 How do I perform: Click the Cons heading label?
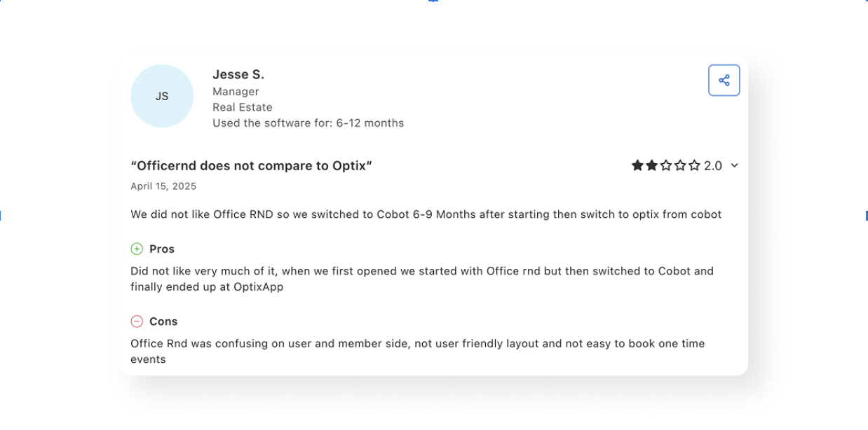coord(163,321)
